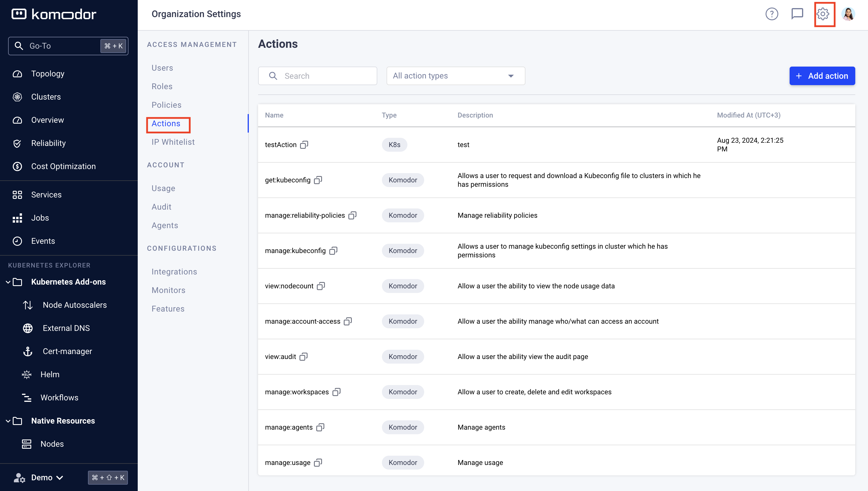The image size is (868, 491).
Task: Open Features under Configurations
Action: pyautogui.click(x=168, y=309)
